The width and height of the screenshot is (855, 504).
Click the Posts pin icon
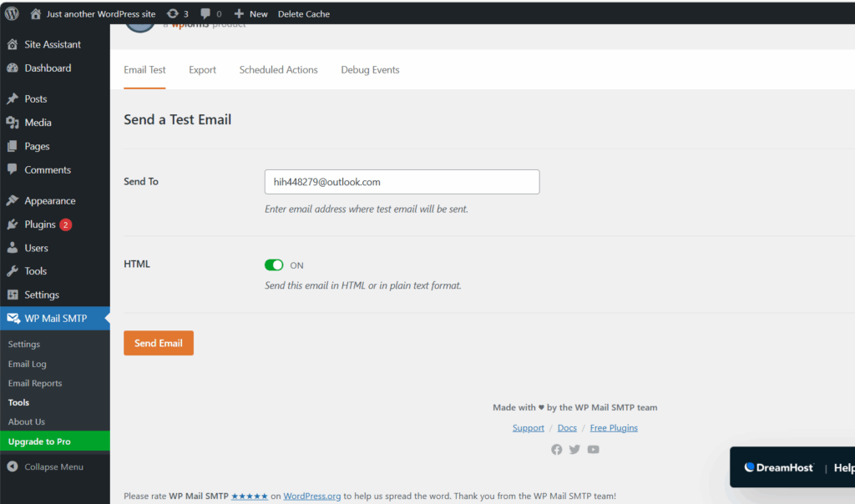(13, 98)
